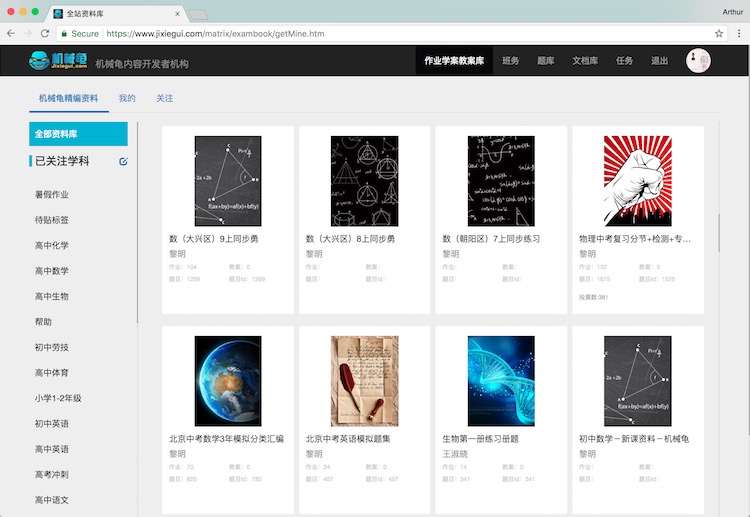This screenshot has width=750, height=517.
Task: Click the URL address bar field
Action: [x=400, y=33]
